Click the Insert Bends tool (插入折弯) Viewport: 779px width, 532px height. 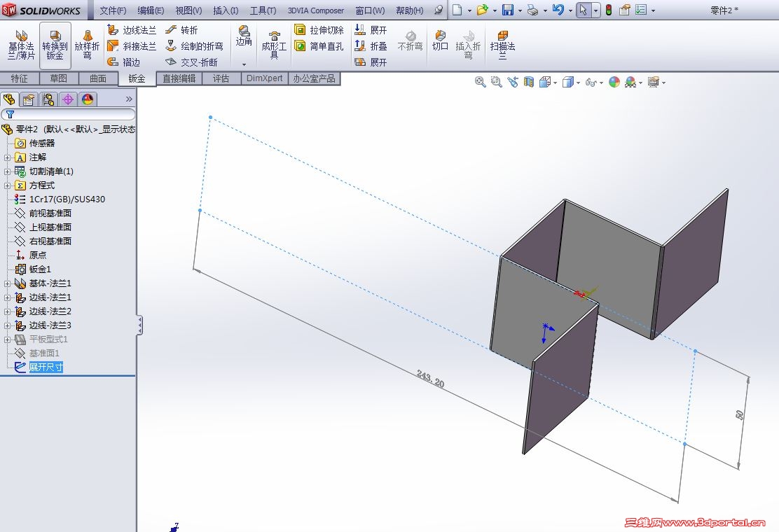[x=468, y=45]
